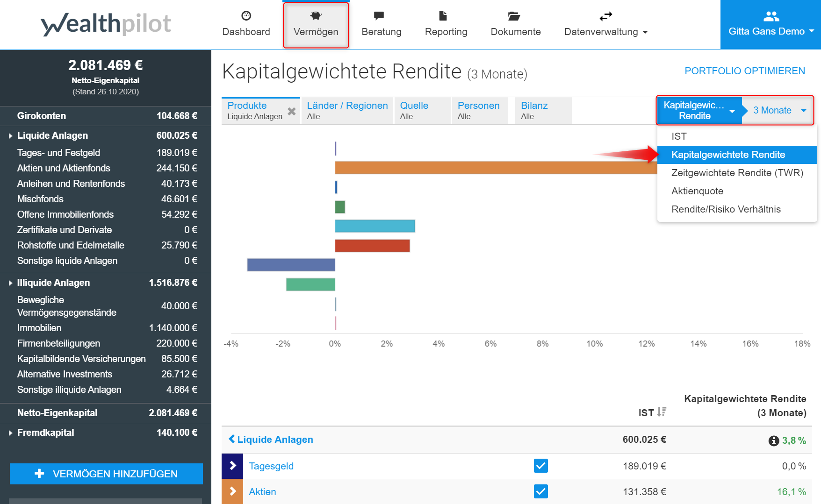Click the light green negative bar in chart
The height and width of the screenshot is (504, 821).
tap(310, 284)
